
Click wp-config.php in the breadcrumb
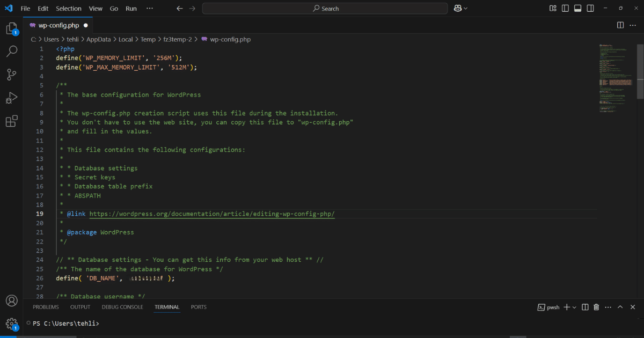pos(230,39)
